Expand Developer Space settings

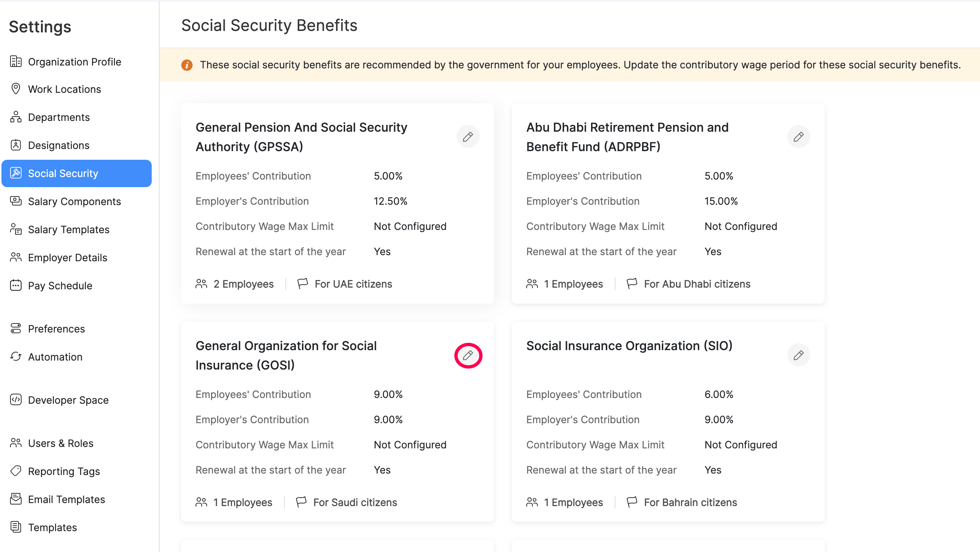[x=68, y=400]
